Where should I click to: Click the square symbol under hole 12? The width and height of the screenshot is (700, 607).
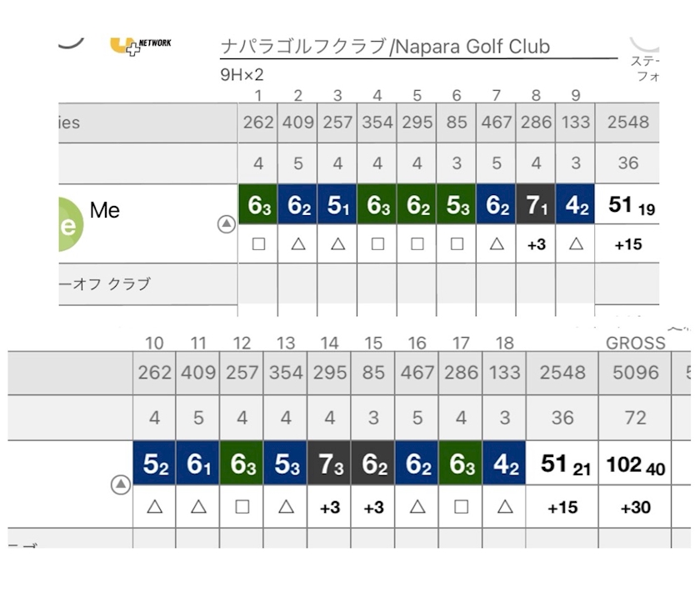[x=242, y=507]
